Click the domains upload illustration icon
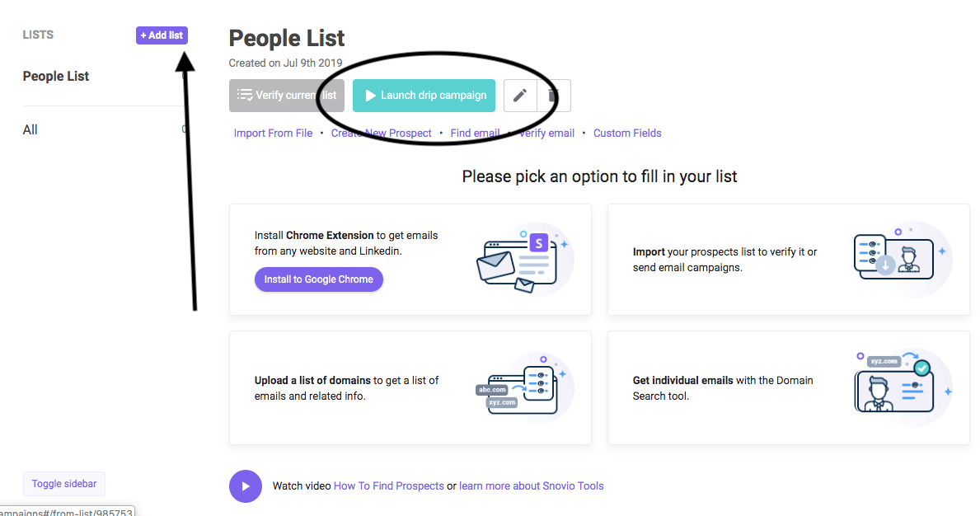Image resolution: width=980 pixels, height=516 pixels. tap(523, 387)
